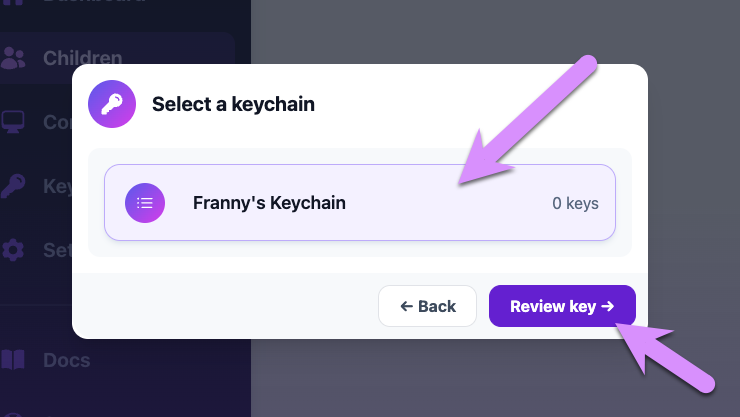Open the partially hidden Keys label in sidebar
This screenshot has width=740, height=417.
[x=57, y=186]
